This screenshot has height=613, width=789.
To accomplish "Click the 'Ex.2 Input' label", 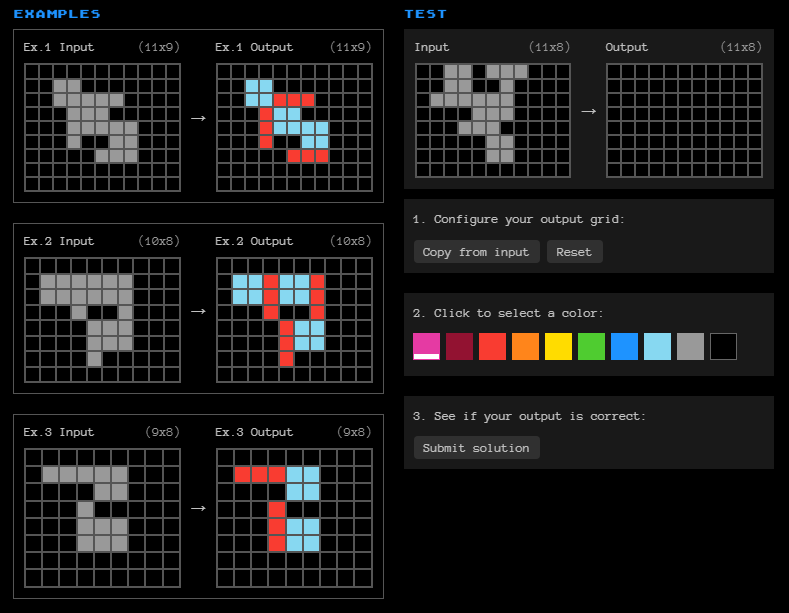I will coord(58,241).
